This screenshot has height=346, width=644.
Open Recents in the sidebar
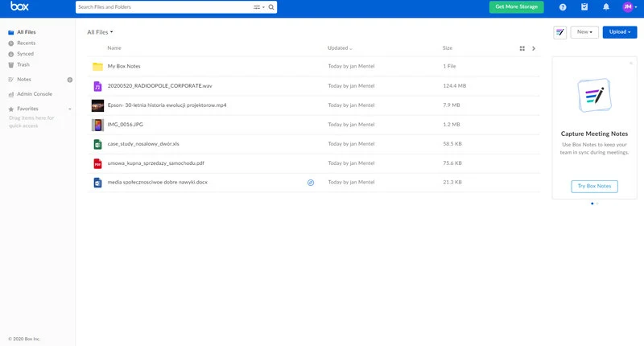26,43
